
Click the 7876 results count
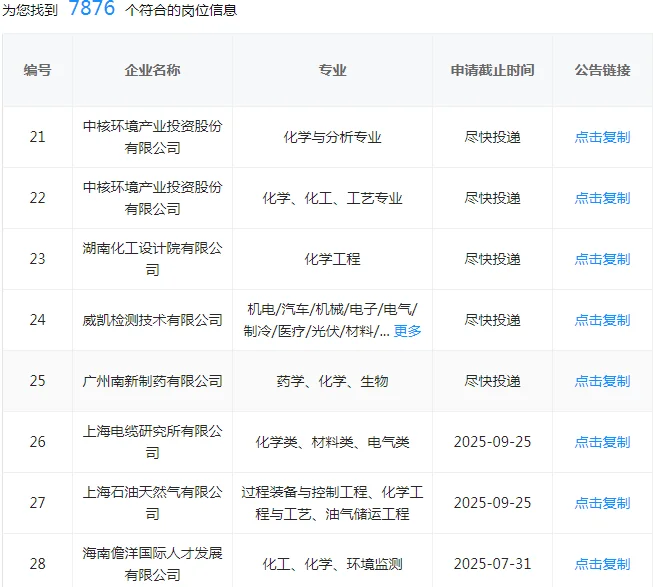point(92,8)
